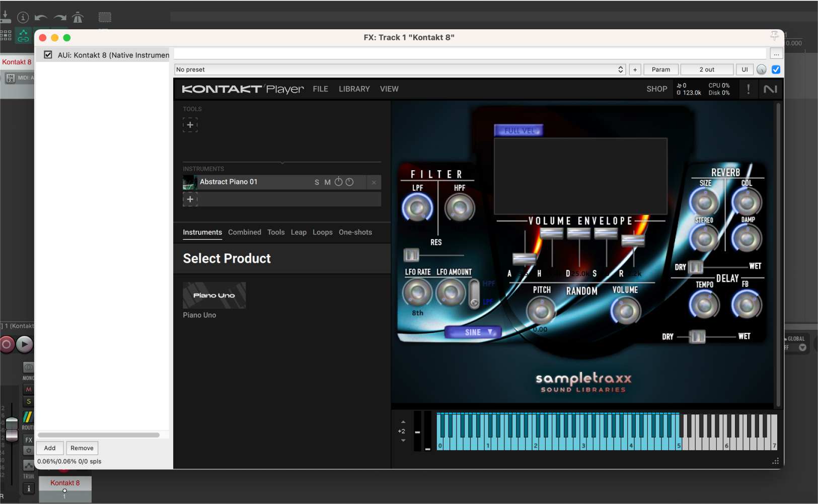818x504 pixels.
Task: Remove Abstract Piano 01 with its X icon
Action: pyautogui.click(x=374, y=182)
